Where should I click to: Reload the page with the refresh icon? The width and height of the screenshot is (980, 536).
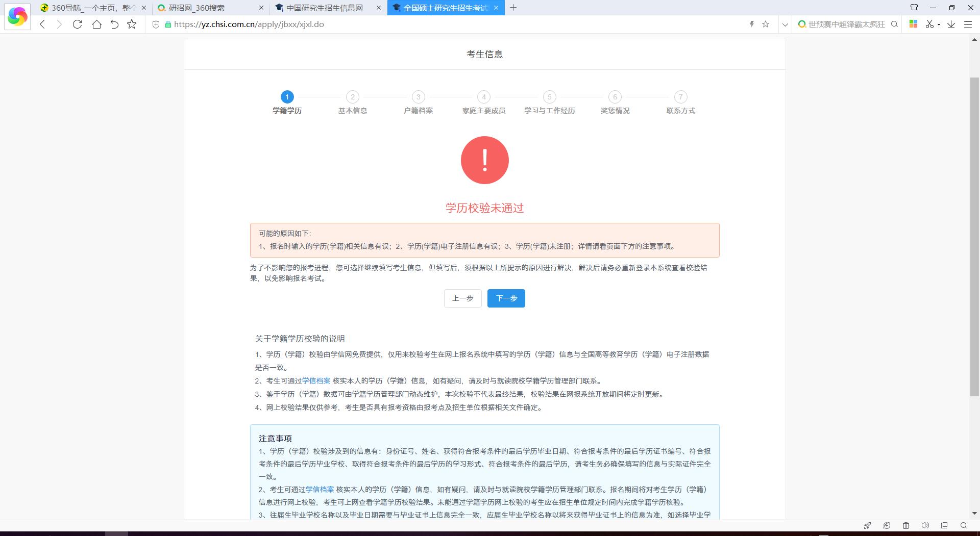[77, 24]
